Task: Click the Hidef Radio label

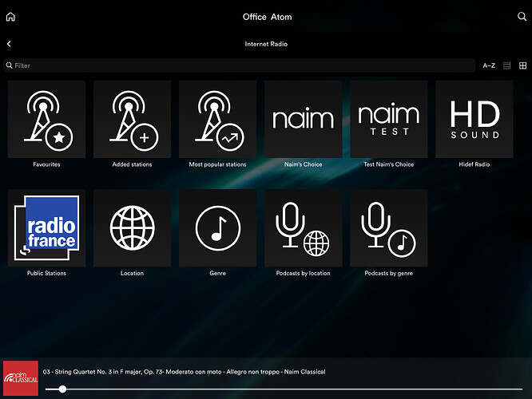Action: [474, 164]
